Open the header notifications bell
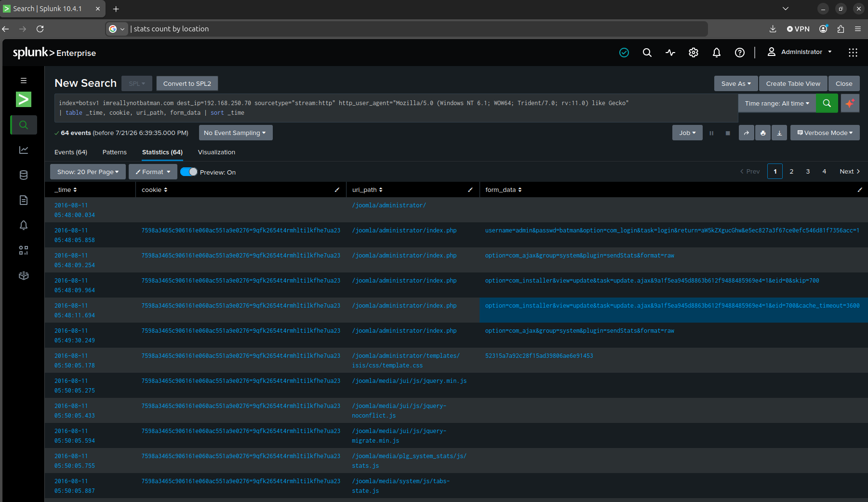This screenshot has width=868, height=502. (x=717, y=53)
